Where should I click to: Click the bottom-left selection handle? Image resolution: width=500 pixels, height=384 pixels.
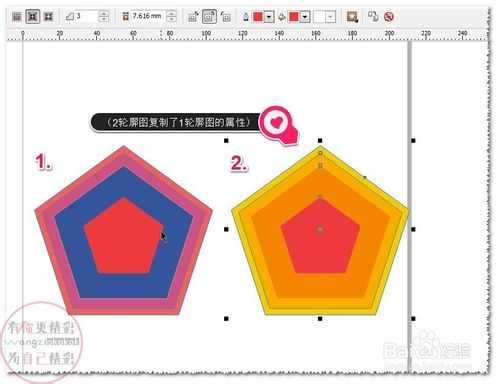[226, 319]
